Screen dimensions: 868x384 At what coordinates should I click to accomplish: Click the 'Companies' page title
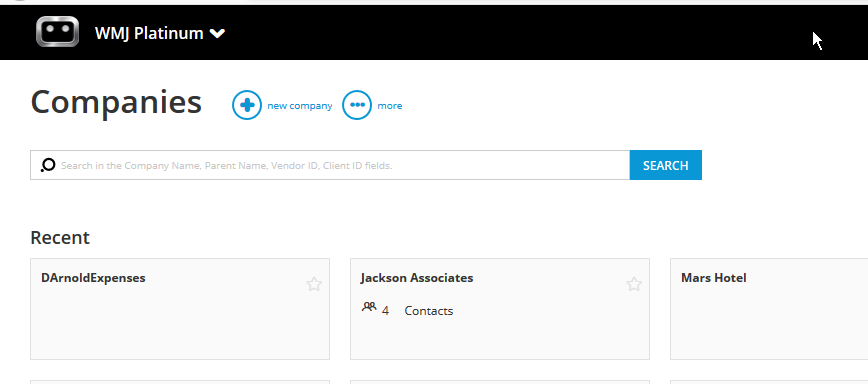116,103
